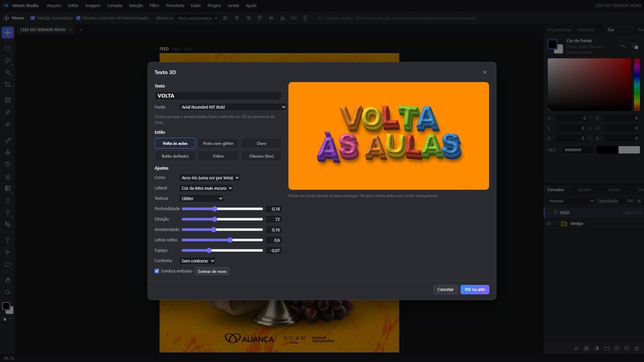
Task: Open the Alinhar a Itens selecionados dropdown
Action: 197,18
